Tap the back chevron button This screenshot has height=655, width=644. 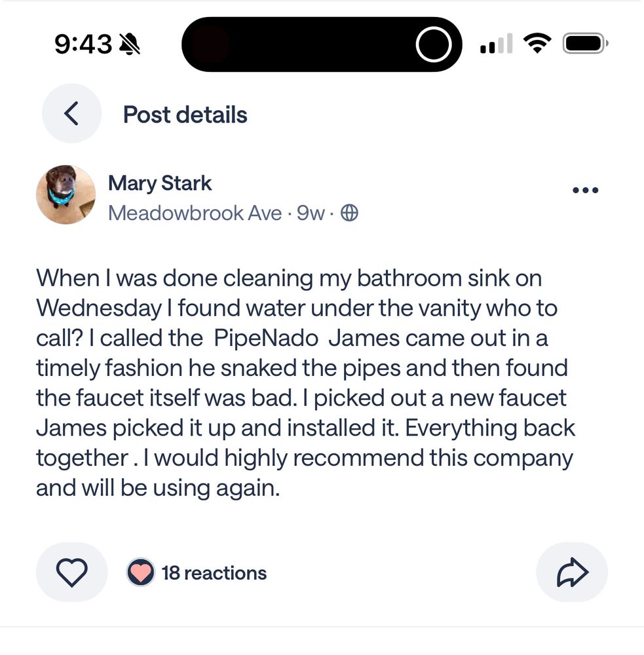point(71,113)
